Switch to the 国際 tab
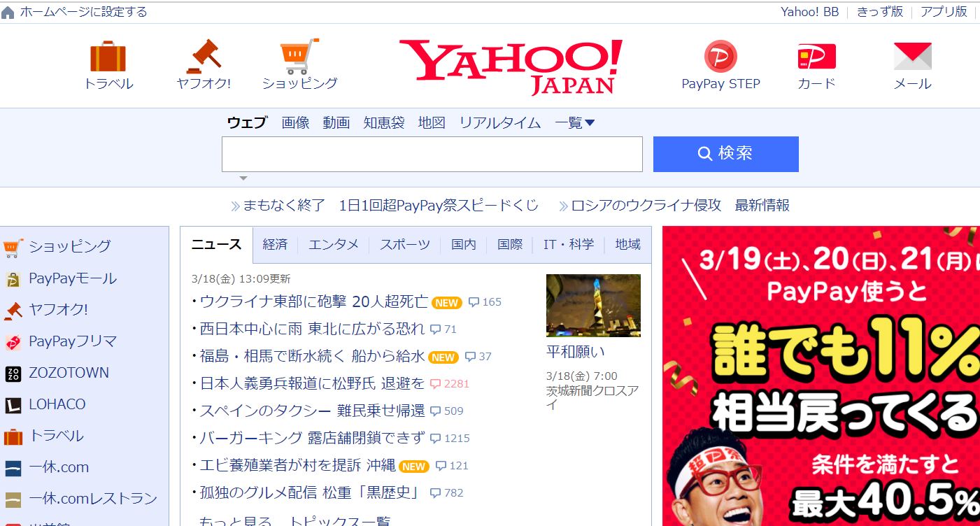Image resolution: width=980 pixels, height=526 pixels. pos(510,245)
